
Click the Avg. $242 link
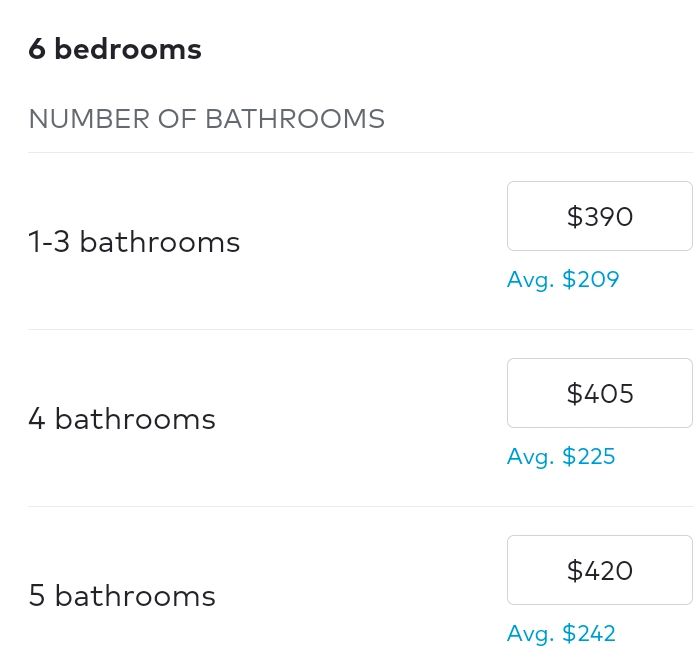[561, 633]
